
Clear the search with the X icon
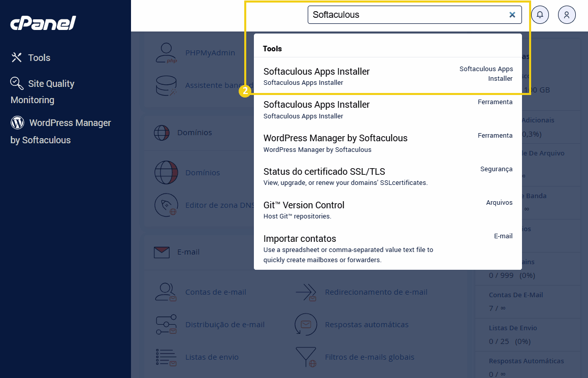(512, 15)
